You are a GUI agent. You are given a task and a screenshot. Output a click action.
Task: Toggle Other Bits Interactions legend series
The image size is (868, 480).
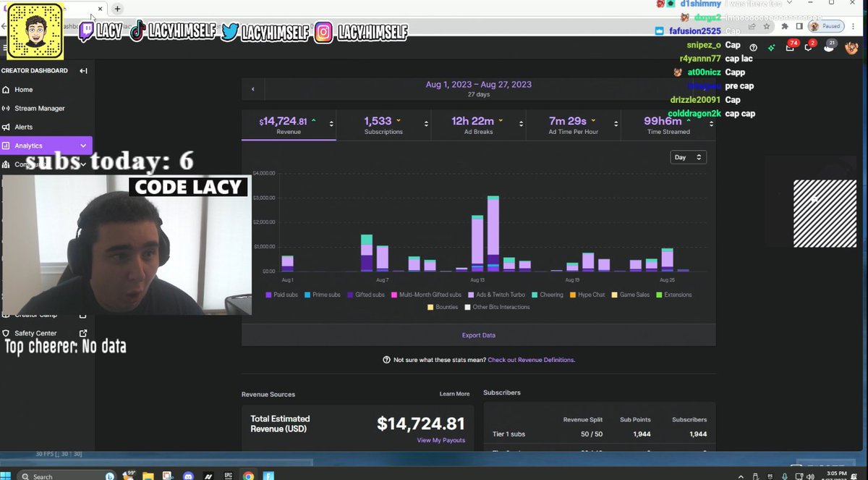click(496, 307)
